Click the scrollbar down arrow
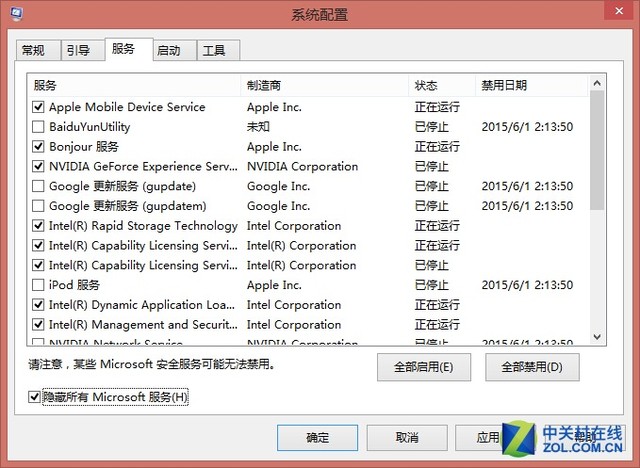The image size is (640, 468). (597, 337)
